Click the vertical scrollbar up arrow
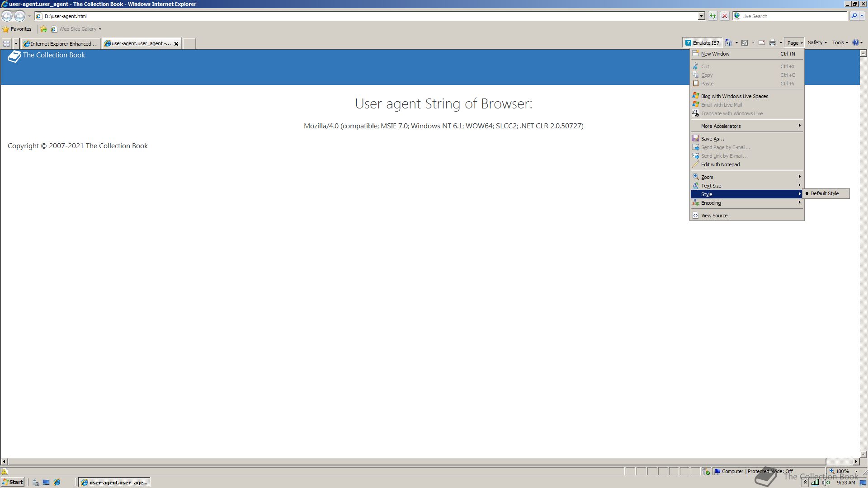868x488 pixels. tap(863, 53)
